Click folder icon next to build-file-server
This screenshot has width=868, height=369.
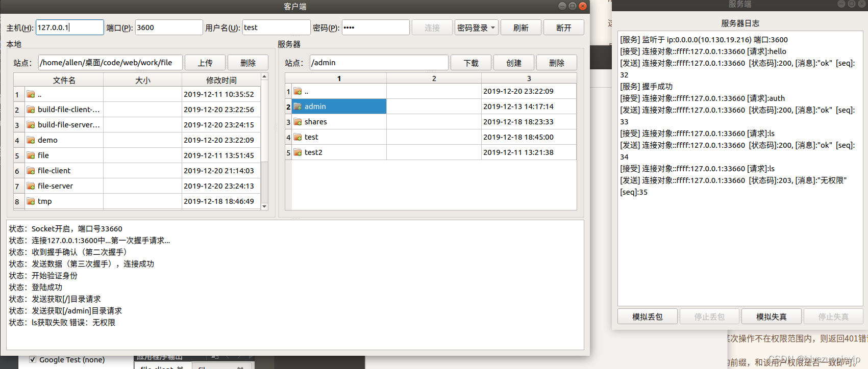(x=31, y=125)
